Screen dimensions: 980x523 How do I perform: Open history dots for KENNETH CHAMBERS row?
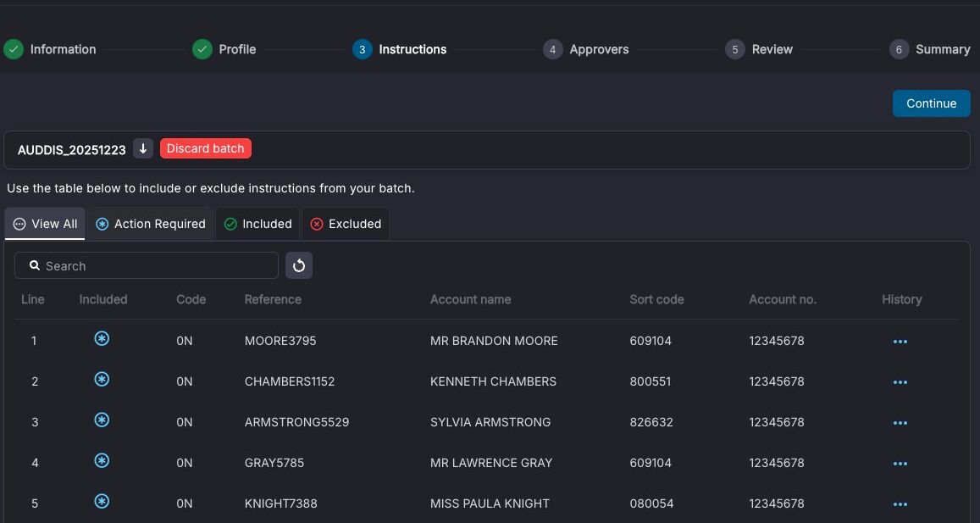pos(900,382)
